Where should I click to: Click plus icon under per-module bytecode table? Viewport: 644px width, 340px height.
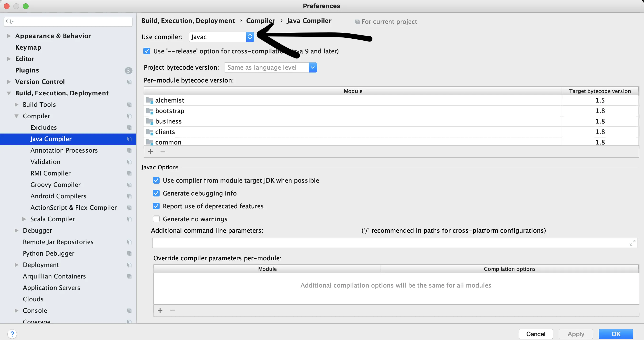click(x=151, y=152)
